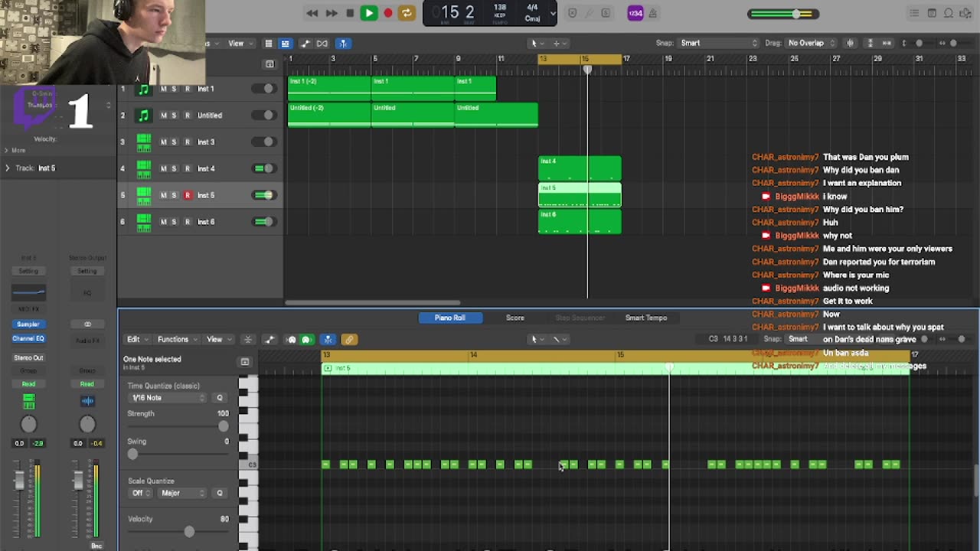Open the Time Quantize 1/16 Note dropdown
The width and height of the screenshot is (980, 551).
click(x=168, y=398)
